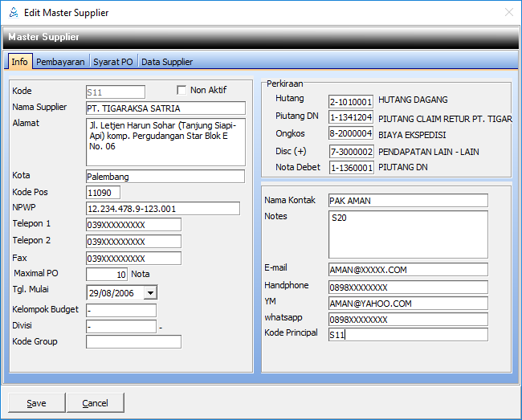Focus the Notes text area
Screen dimensions: 522x420
click(407, 234)
